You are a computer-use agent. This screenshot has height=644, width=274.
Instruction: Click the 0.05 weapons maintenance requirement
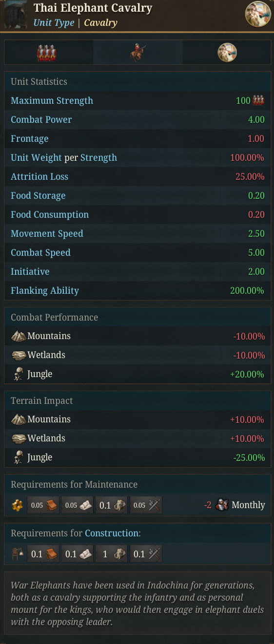(x=146, y=505)
